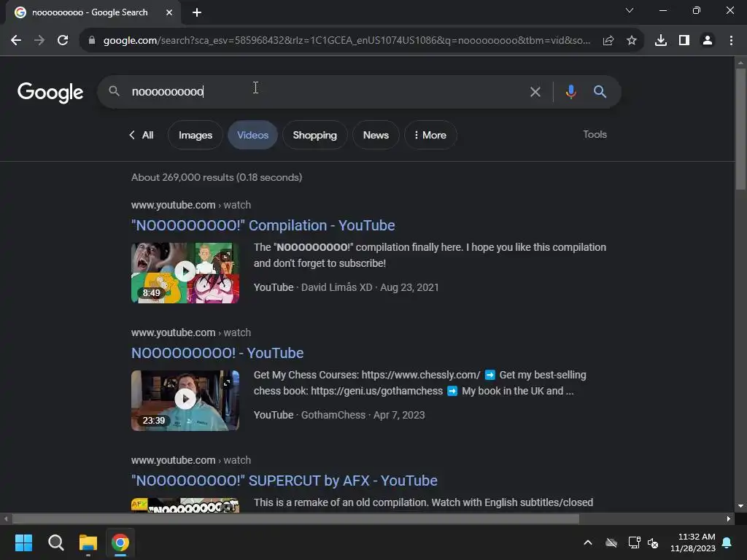747x560 pixels.
Task: Click the address bar URL
Action: pyautogui.click(x=347, y=41)
